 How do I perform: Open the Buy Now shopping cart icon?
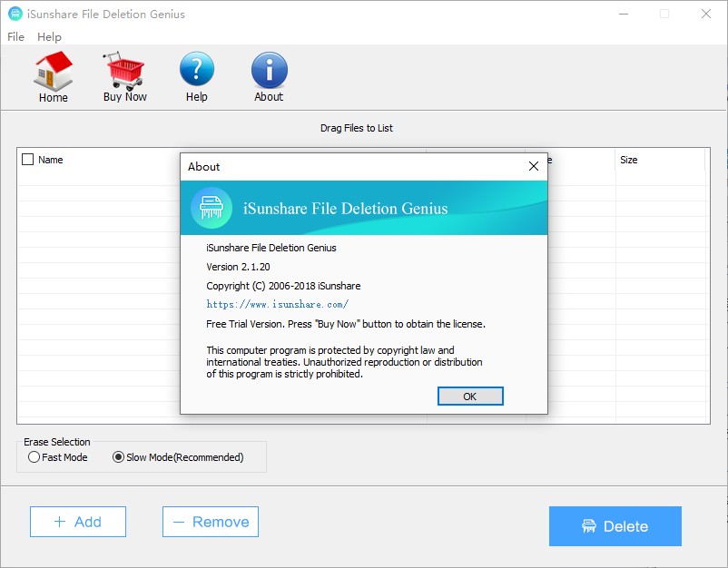pyautogui.click(x=124, y=77)
